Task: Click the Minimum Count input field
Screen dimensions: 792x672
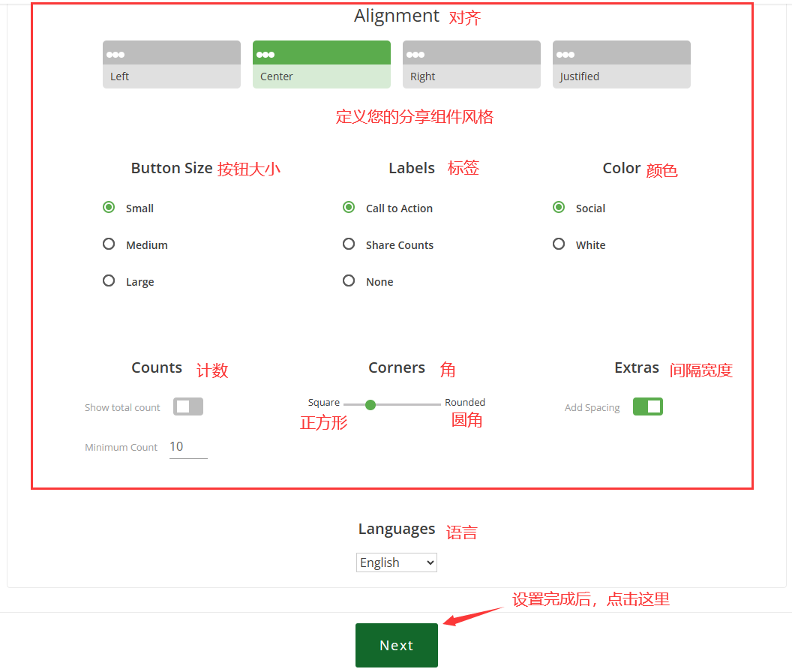Action: click(188, 447)
